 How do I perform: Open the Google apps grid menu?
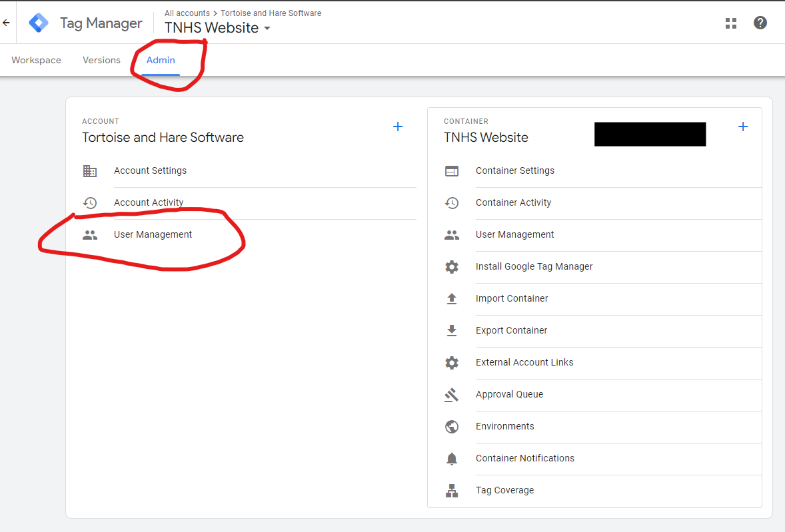click(x=731, y=23)
